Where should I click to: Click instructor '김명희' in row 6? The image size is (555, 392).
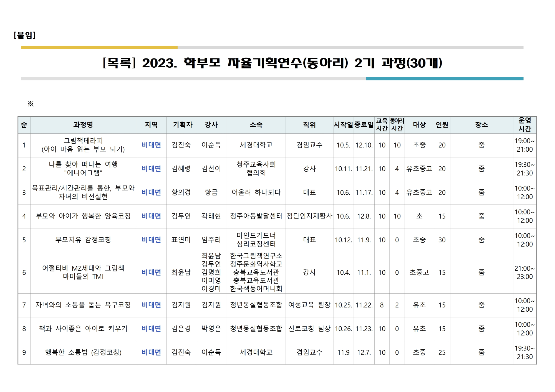(211, 272)
